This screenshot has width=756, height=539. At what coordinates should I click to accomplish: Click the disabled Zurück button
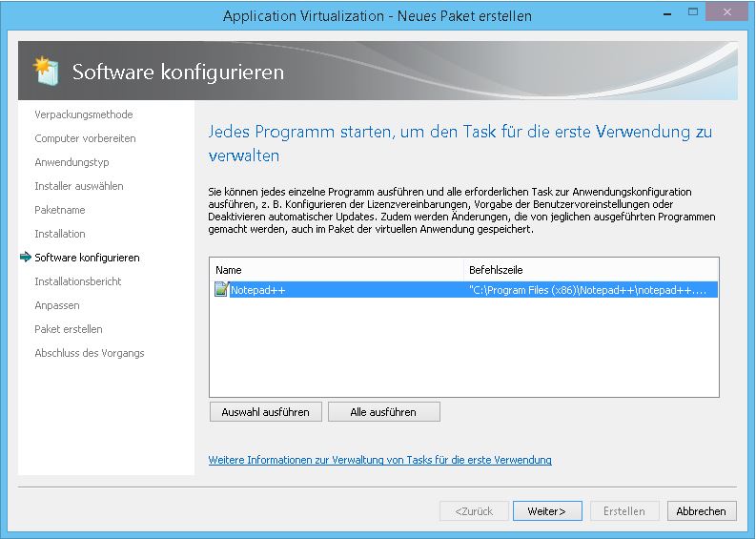coord(474,511)
